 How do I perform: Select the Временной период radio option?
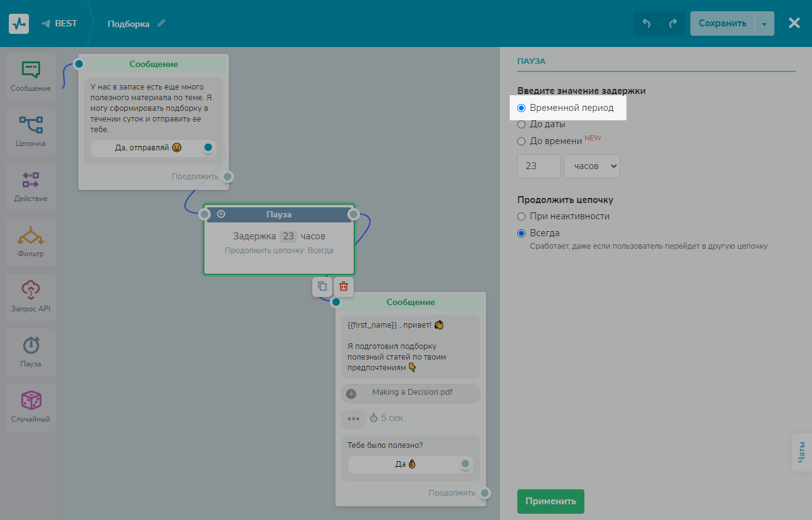tap(522, 108)
